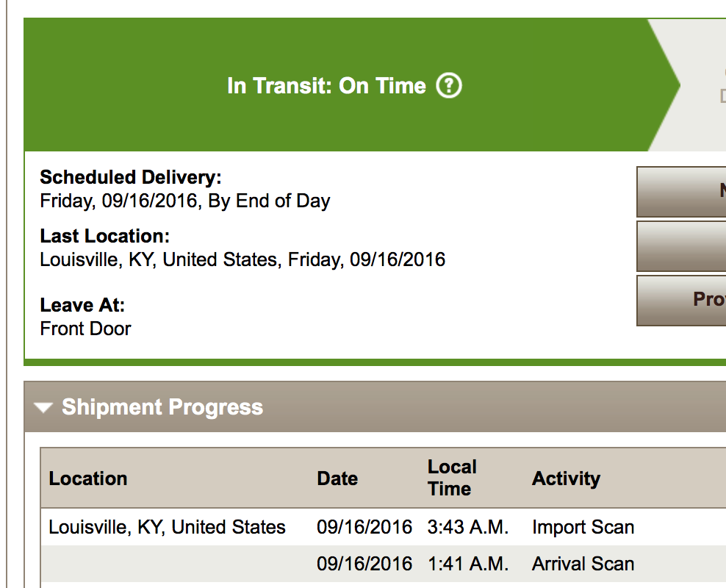
Task: Click the middle gray button beside Last Location
Action: 681,246
